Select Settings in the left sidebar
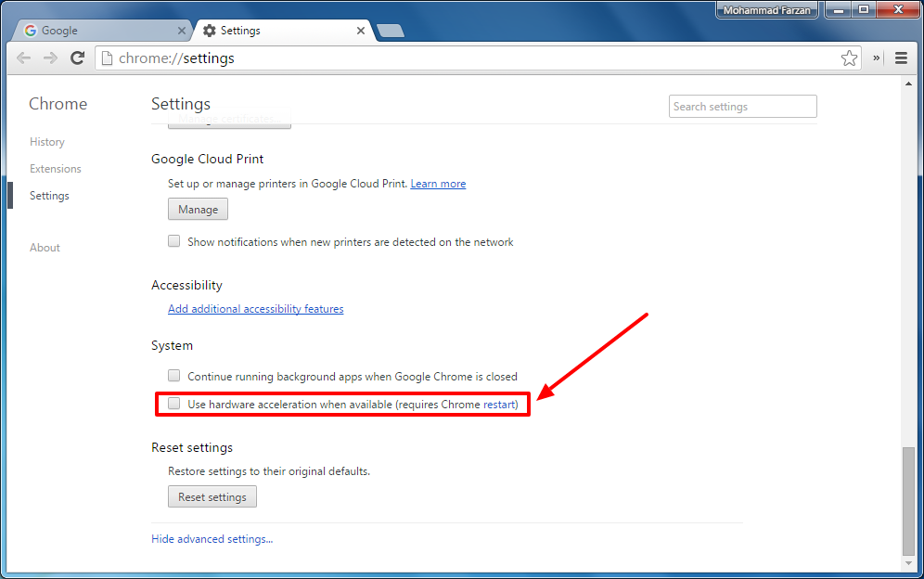 (x=49, y=196)
